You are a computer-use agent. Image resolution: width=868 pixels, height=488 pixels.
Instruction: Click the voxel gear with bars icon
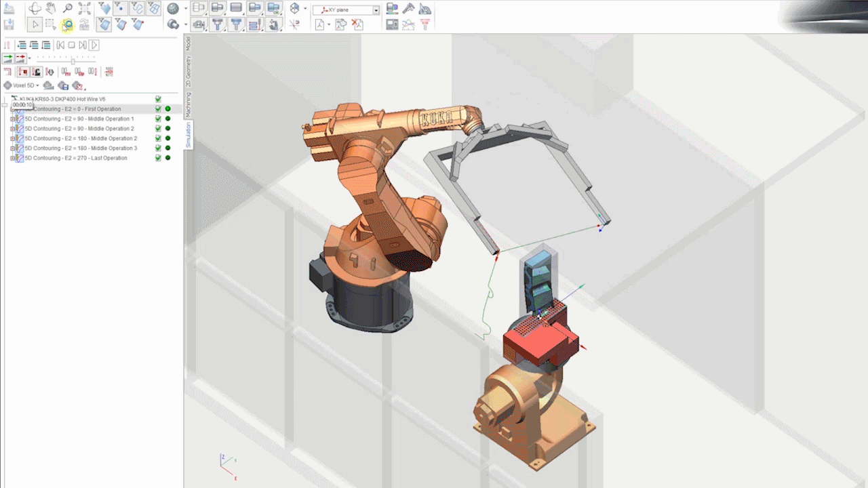(x=49, y=86)
